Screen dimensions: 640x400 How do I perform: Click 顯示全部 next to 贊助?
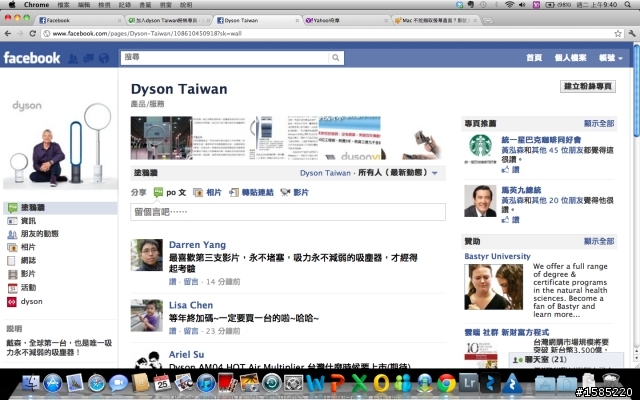(599, 241)
